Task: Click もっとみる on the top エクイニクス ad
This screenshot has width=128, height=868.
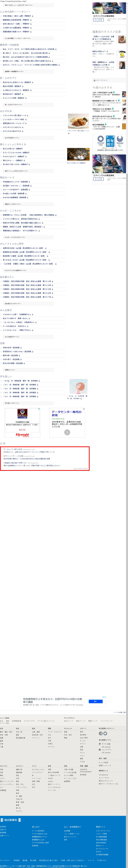Action: click(x=98, y=19)
